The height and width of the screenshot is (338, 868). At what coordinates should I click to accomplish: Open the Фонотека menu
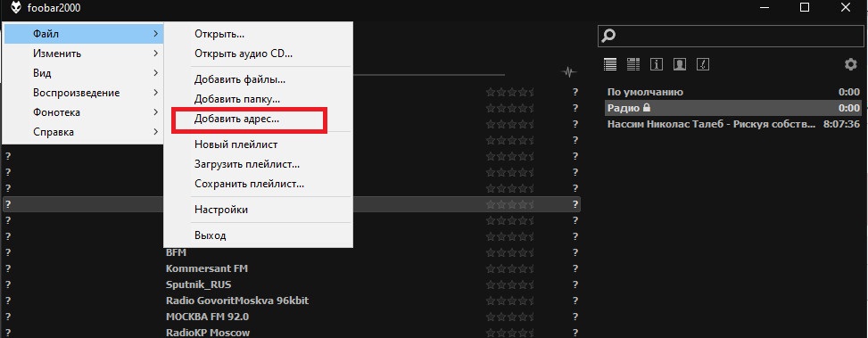click(x=84, y=112)
